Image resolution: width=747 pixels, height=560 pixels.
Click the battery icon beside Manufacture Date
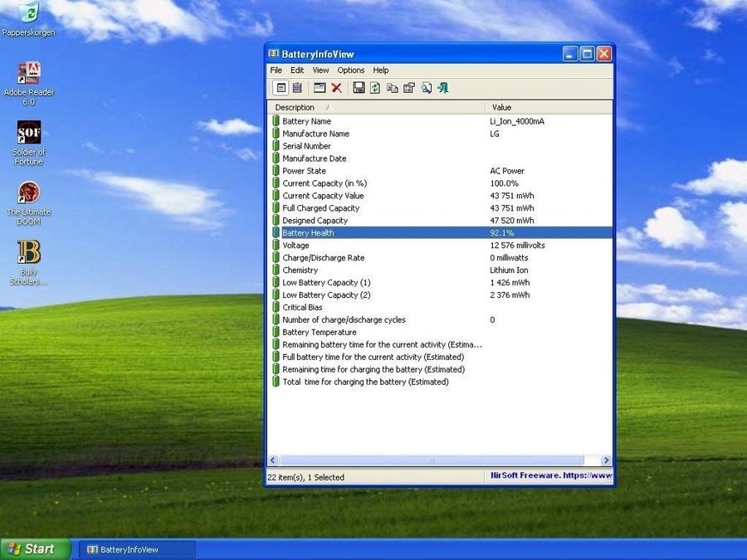276,158
